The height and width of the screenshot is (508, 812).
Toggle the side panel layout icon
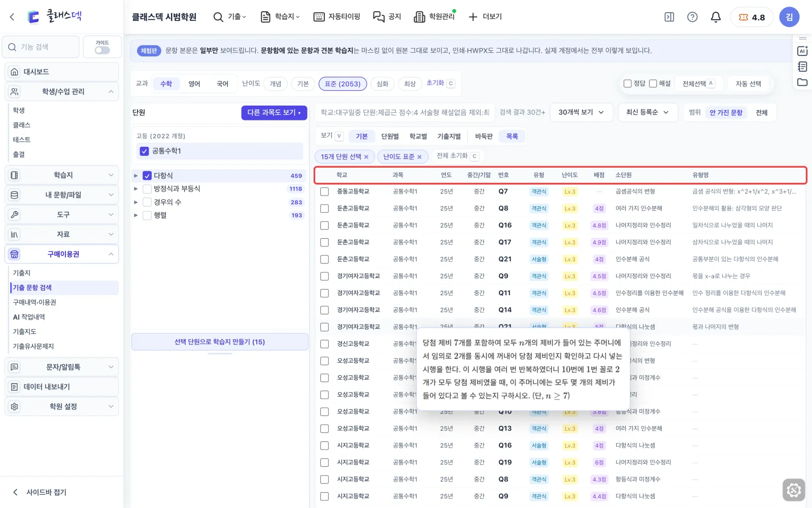click(x=669, y=17)
